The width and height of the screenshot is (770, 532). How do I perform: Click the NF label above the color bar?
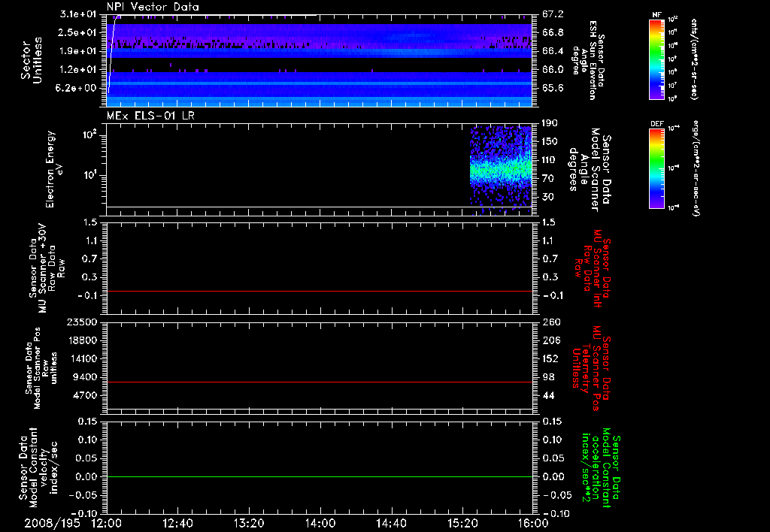coord(657,15)
